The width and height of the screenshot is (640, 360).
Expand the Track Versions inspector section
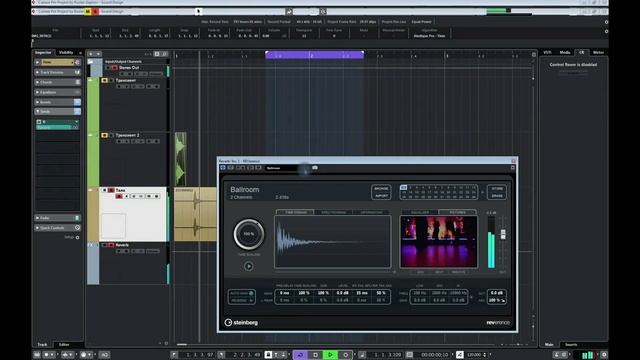click(57, 72)
